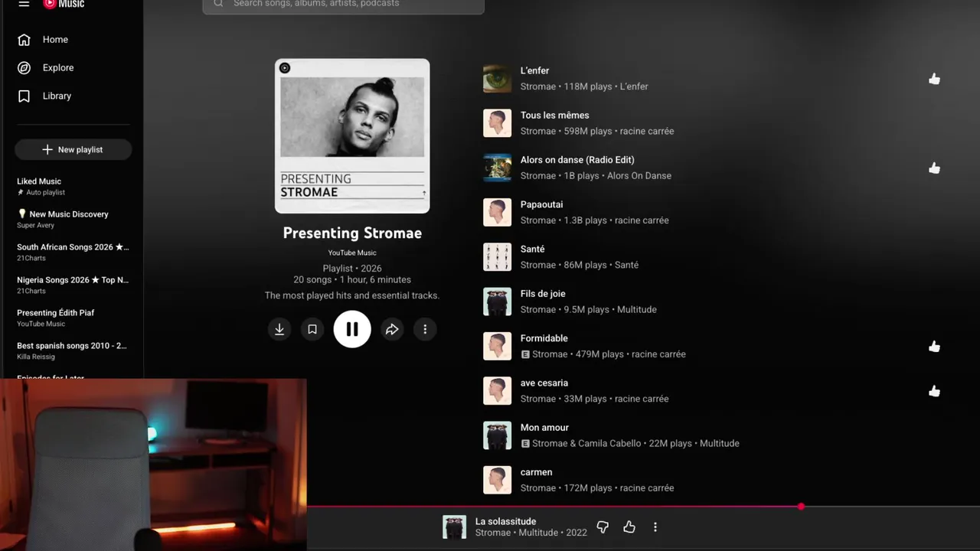Click Papaoutai thumbnail
This screenshot has width=980, height=551.
[x=497, y=213]
